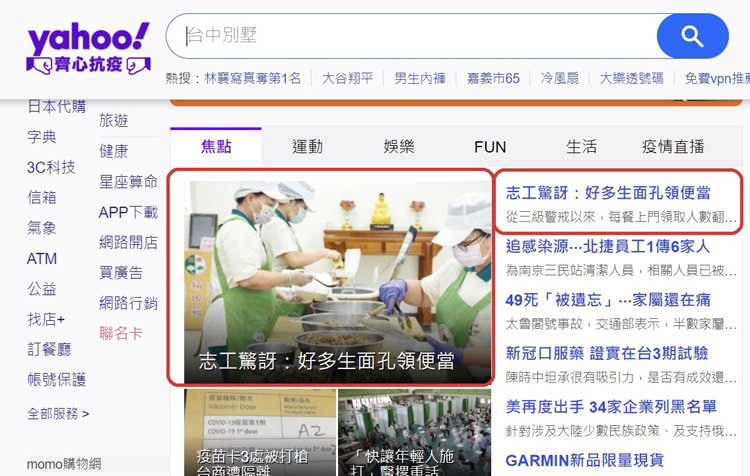Open headline 新冠口服藥 證實在台3期試驗

tap(607, 354)
